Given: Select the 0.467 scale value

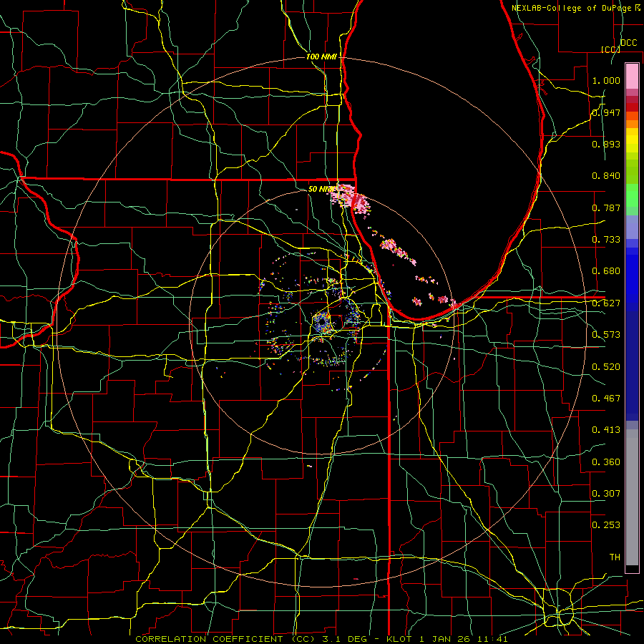Looking at the screenshot, I should [606, 399].
